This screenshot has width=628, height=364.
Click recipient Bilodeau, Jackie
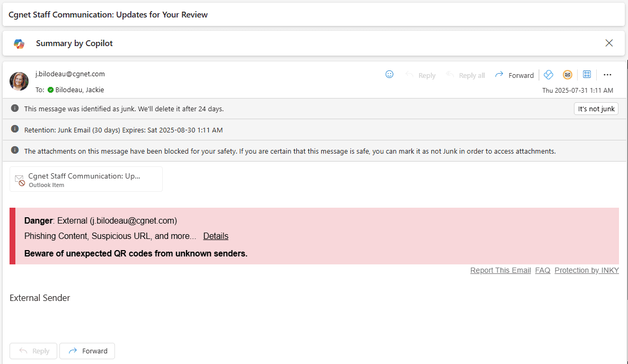tap(79, 90)
